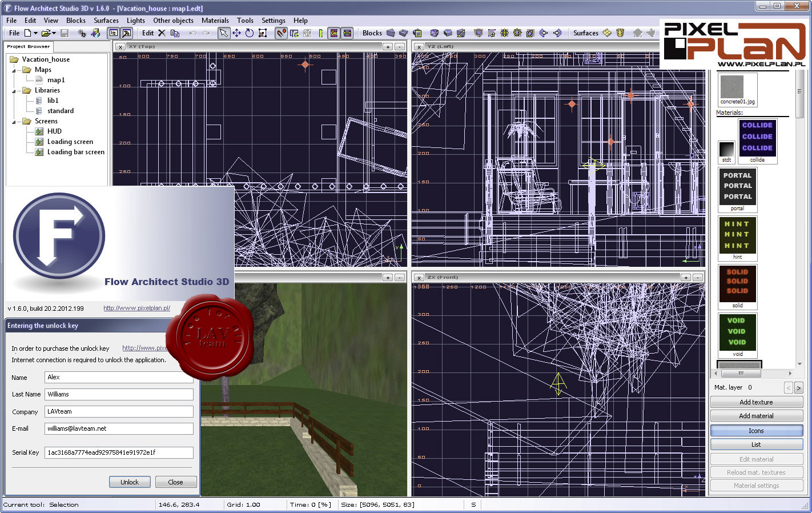Click the block move icon with yellow cross
The width and height of the screenshot is (812, 513).
(x=504, y=33)
